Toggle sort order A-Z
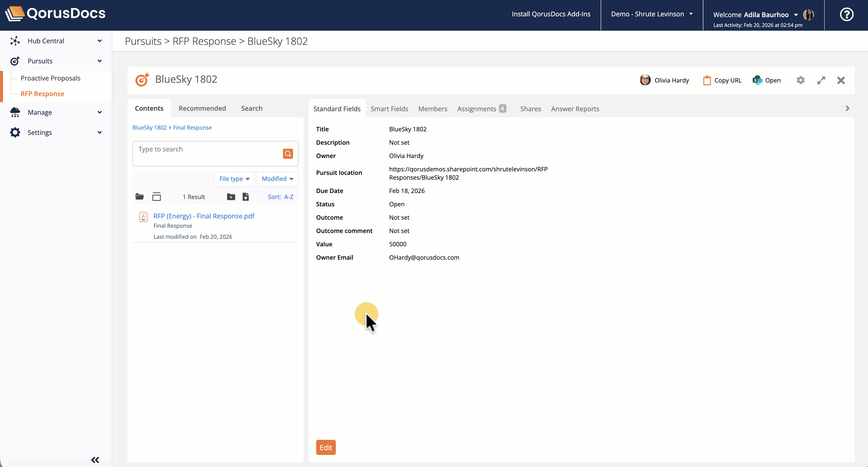The height and width of the screenshot is (467, 868). (x=280, y=197)
